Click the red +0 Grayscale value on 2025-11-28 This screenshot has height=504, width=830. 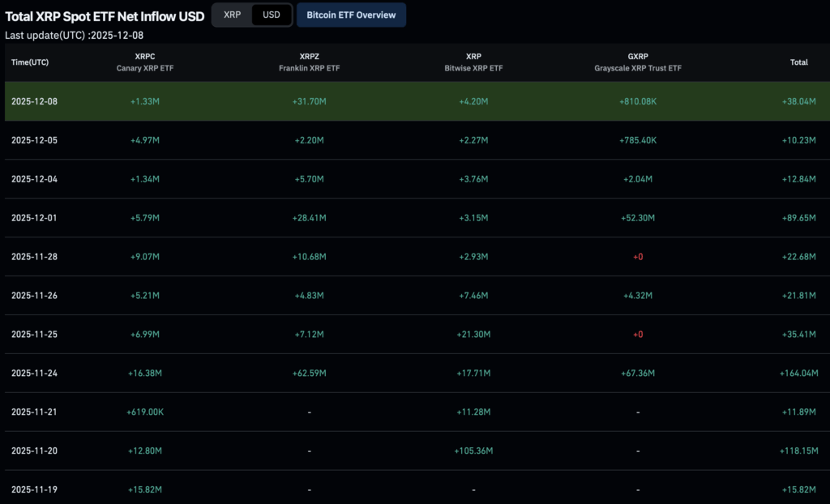point(638,257)
